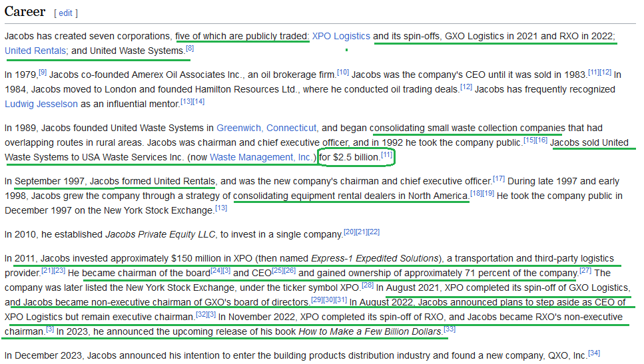Click the Career section heading
The image size is (644, 364).
pyautogui.click(x=25, y=11)
